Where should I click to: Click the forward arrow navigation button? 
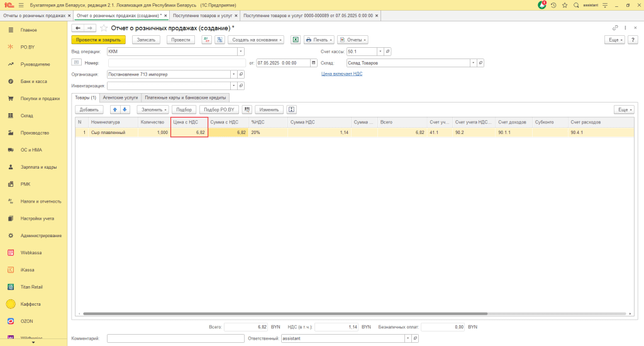[89, 28]
